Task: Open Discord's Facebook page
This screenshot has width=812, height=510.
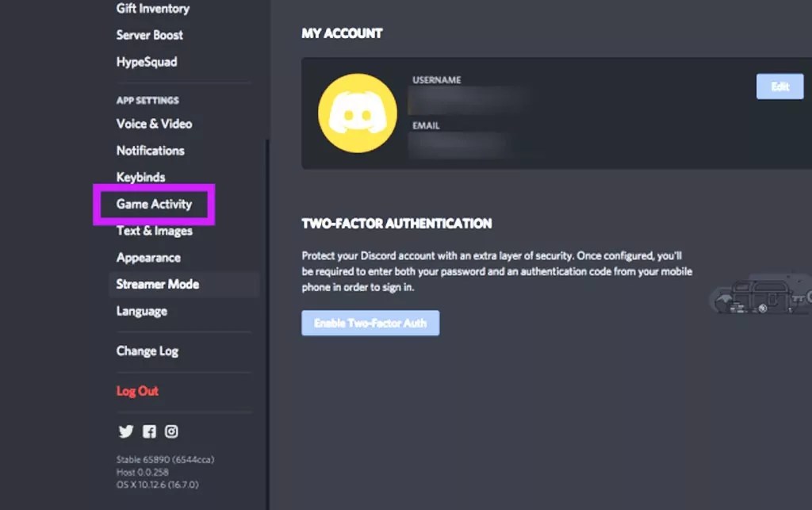Action: [x=149, y=431]
